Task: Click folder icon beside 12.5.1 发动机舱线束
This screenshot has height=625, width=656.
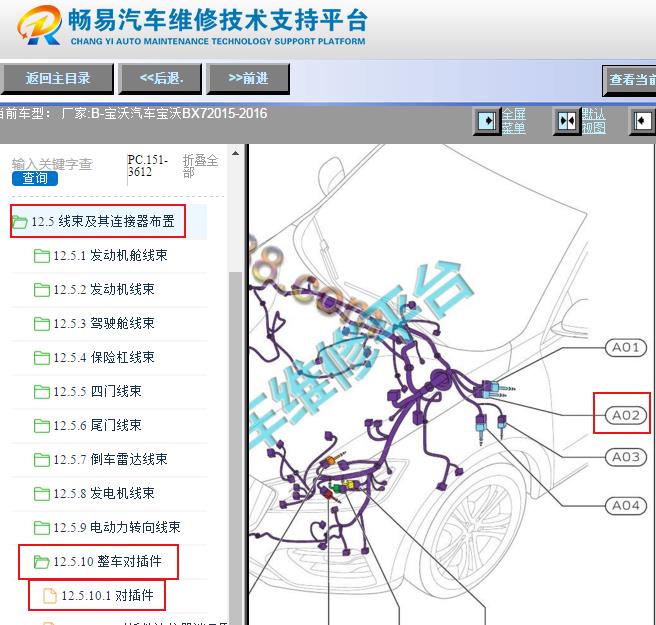Action: (x=41, y=256)
